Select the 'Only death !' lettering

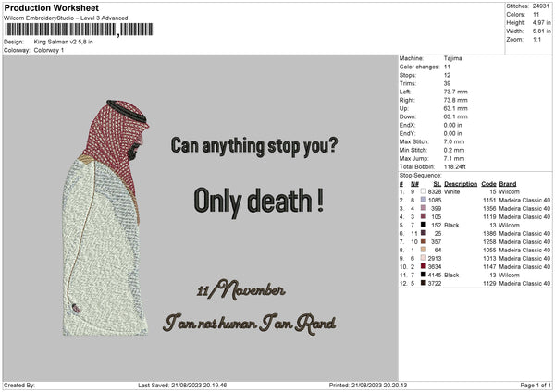point(259,202)
